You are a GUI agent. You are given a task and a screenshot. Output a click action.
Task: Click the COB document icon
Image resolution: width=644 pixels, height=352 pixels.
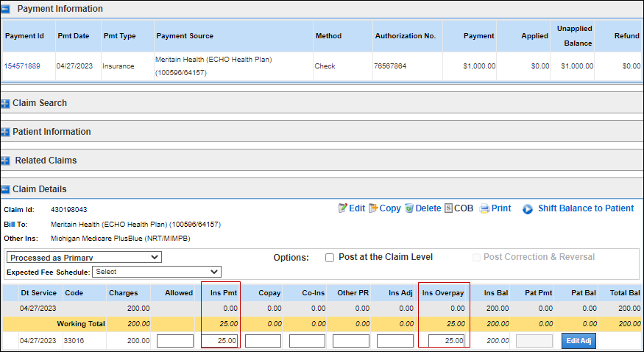(x=448, y=208)
